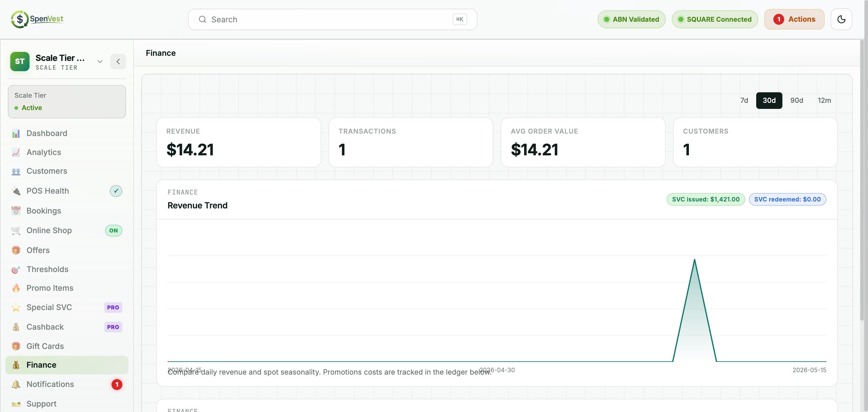
Task: Click the Notifications bell icon
Action: coord(16,384)
